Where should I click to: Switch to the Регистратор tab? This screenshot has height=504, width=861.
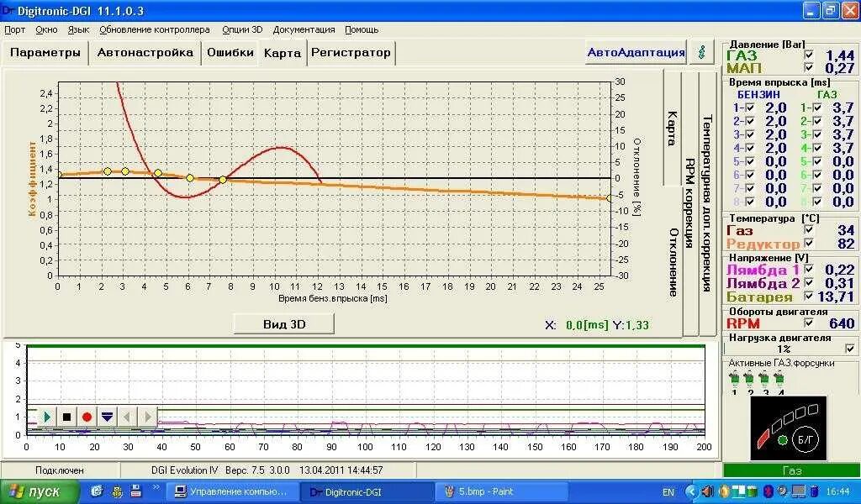[x=351, y=53]
